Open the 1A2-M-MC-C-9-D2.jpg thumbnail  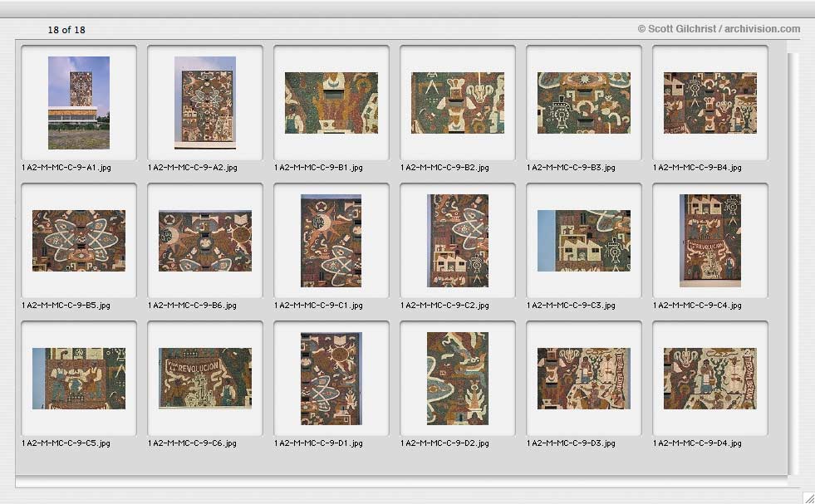pos(458,379)
